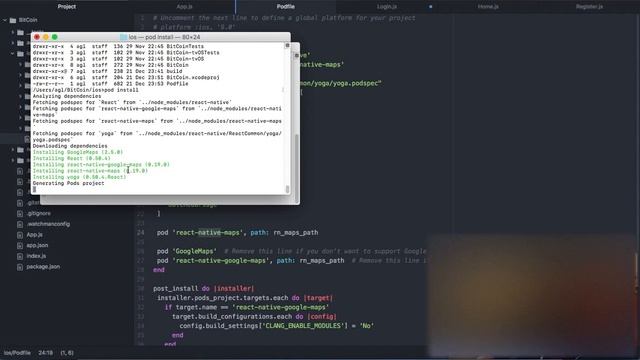
Task: Click 'post_install' keyword in editor
Action: (176, 289)
